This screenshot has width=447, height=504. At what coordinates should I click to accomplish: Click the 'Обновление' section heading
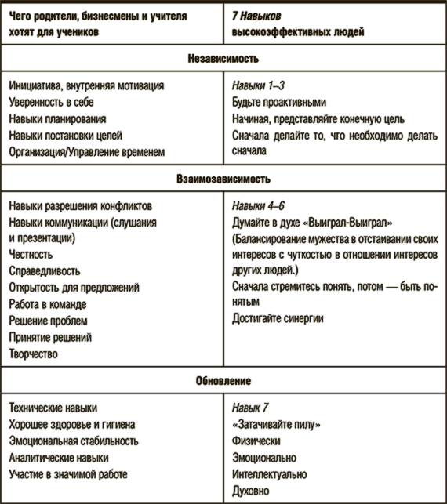(223, 381)
